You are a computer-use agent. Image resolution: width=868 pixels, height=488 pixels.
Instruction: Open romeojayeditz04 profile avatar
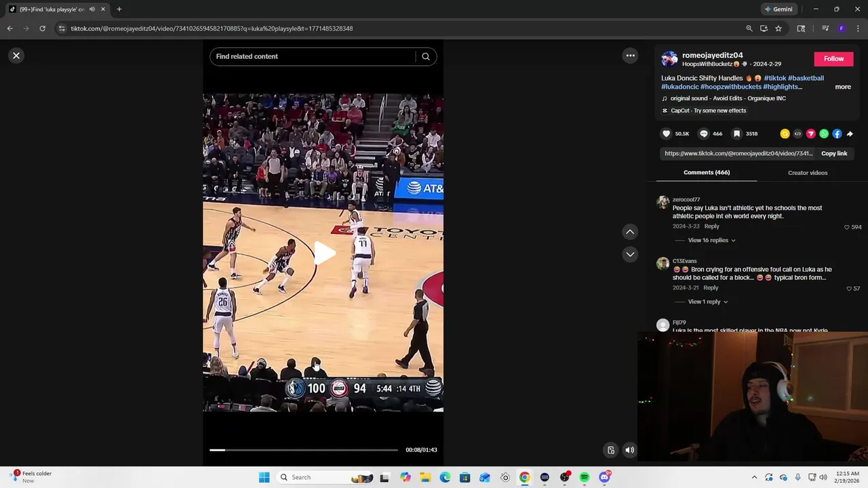click(669, 59)
